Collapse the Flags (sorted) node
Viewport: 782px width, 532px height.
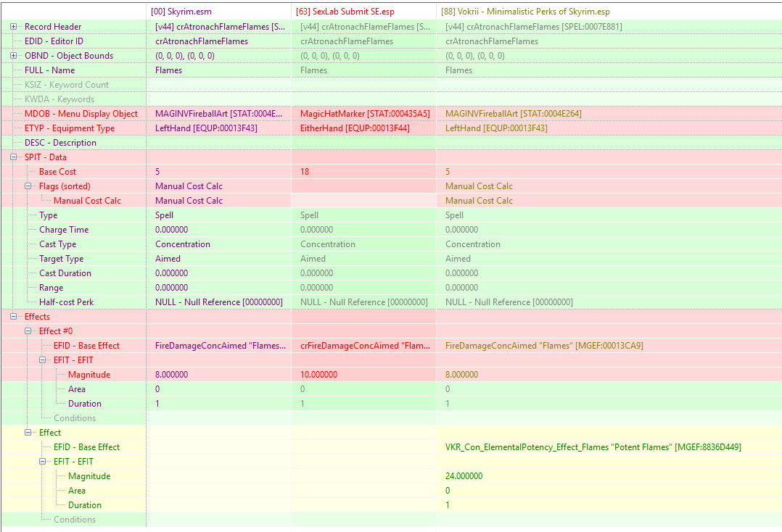[28, 186]
